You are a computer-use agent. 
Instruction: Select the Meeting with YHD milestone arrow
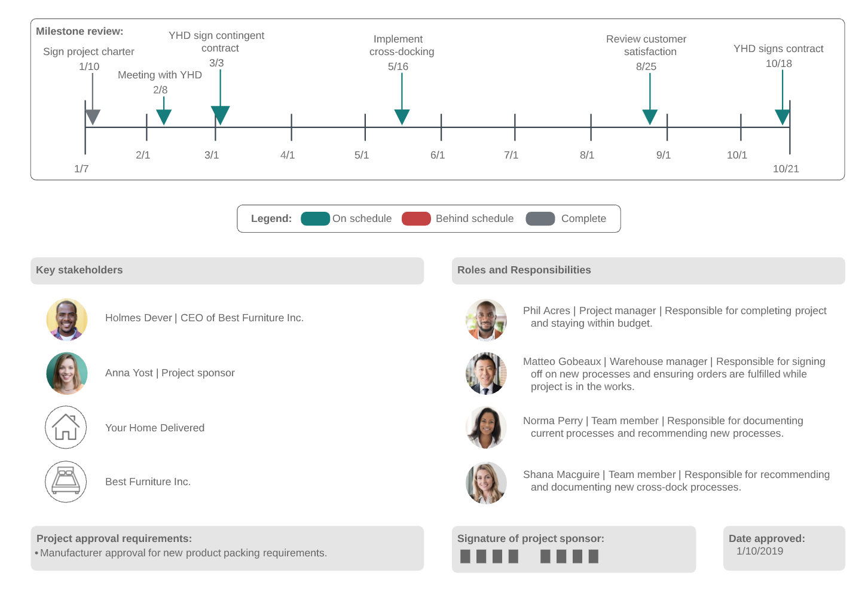pyautogui.click(x=164, y=117)
